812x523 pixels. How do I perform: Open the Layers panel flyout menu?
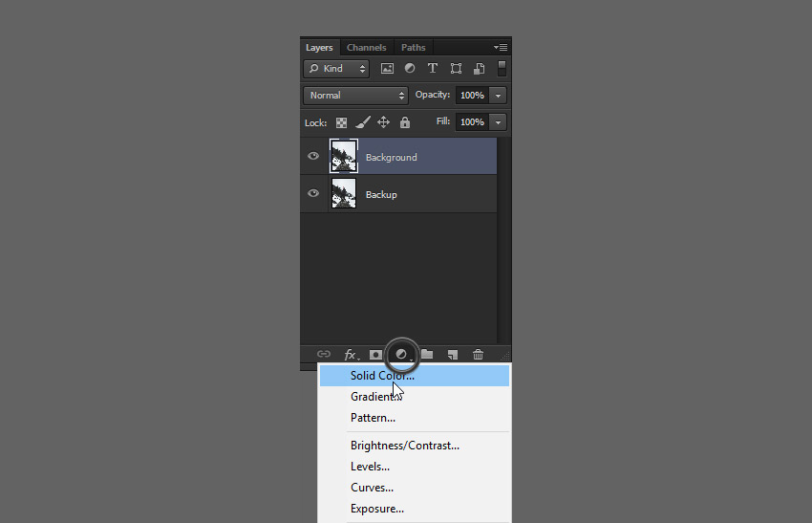pyautogui.click(x=501, y=47)
